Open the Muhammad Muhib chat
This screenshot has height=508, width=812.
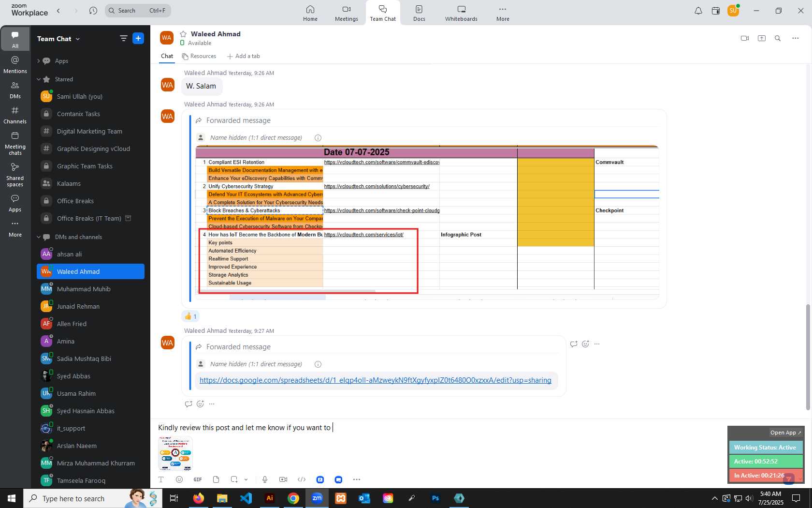point(90,289)
